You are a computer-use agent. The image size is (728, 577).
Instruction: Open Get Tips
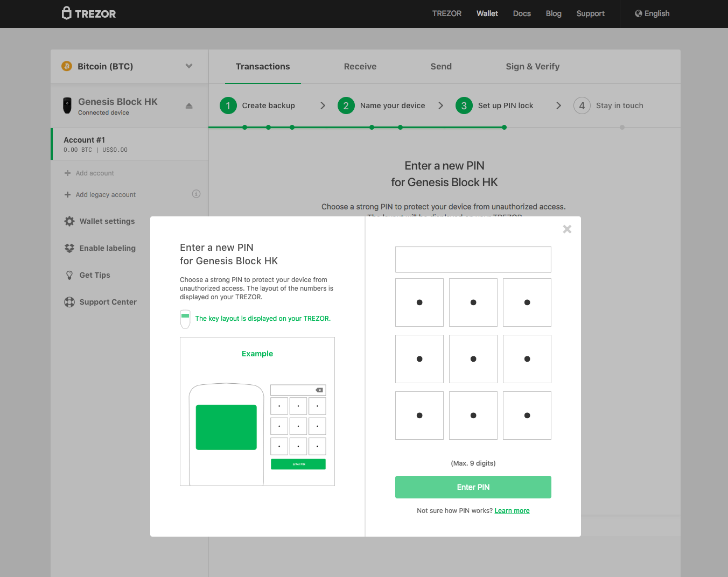point(95,275)
